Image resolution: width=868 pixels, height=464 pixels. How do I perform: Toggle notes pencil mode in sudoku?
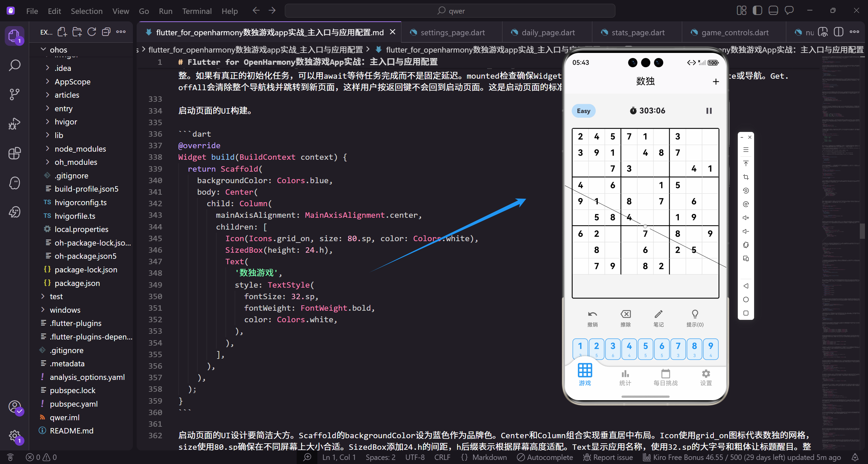[x=658, y=314]
